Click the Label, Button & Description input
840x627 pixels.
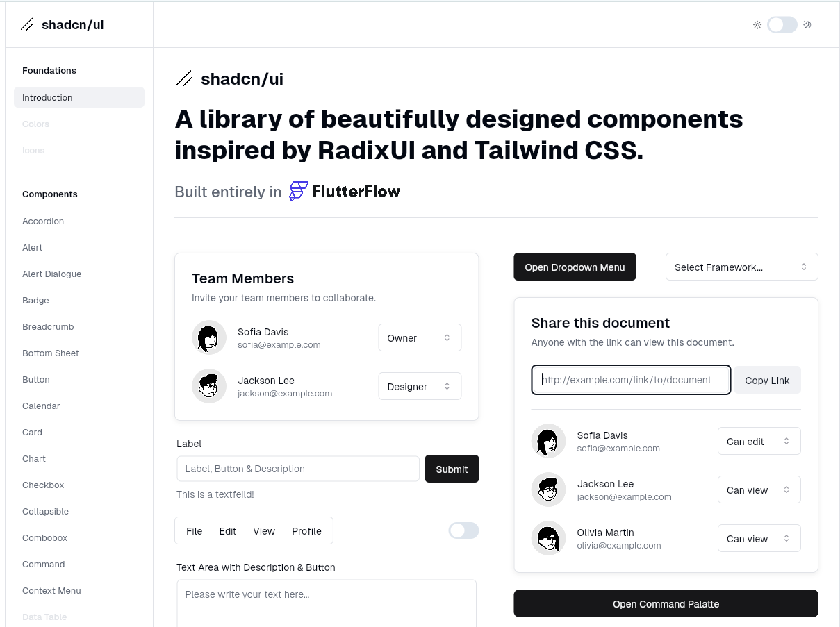(298, 469)
